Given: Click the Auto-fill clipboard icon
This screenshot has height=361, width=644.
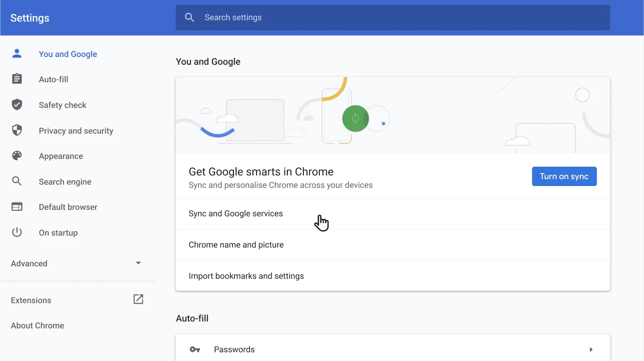Looking at the screenshot, I should (x=17, y=79).
